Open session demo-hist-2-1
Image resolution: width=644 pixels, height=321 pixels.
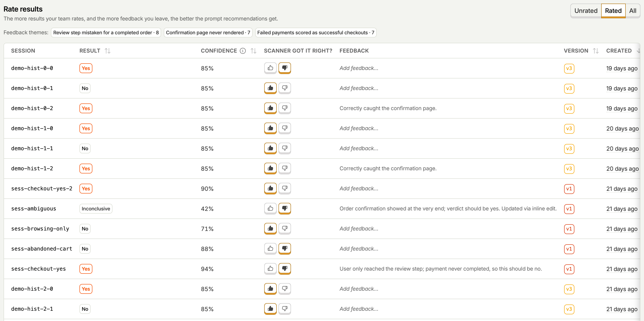[x=32, y=309]
